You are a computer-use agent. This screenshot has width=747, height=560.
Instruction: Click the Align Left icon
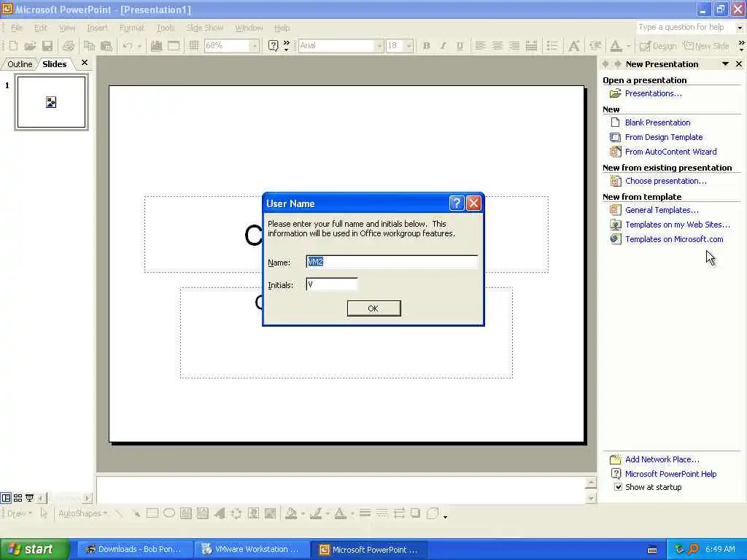(x=480, y=46)
